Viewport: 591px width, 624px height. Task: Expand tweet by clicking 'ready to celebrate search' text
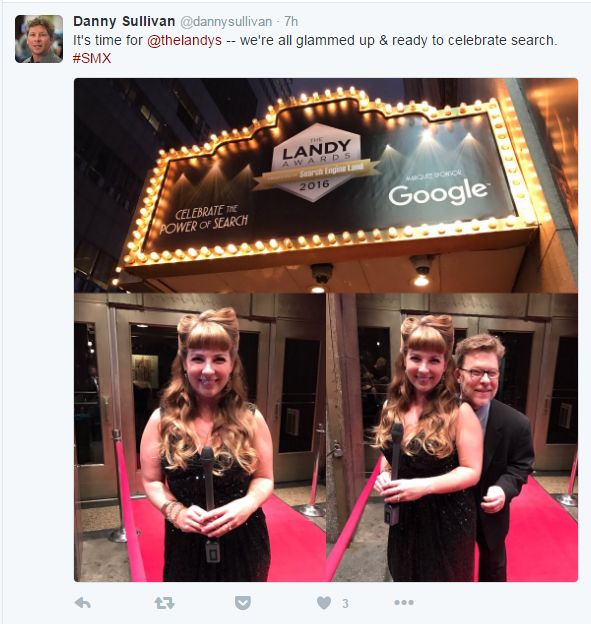click(x=474, y=40)
